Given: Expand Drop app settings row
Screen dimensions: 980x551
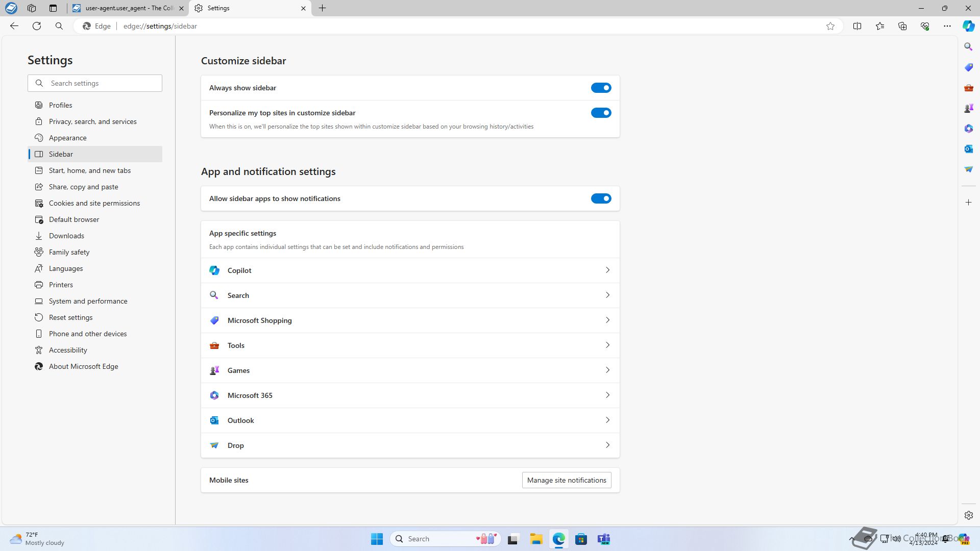Looking at the screenshot, I should pyautogui.click(x=410, y=445).
